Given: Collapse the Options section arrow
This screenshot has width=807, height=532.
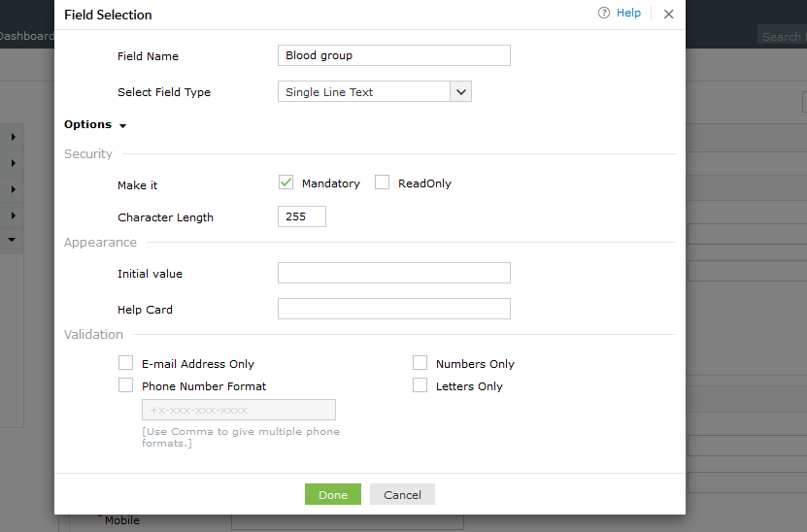Looking at the screenshot, I should tap(123, 126).
